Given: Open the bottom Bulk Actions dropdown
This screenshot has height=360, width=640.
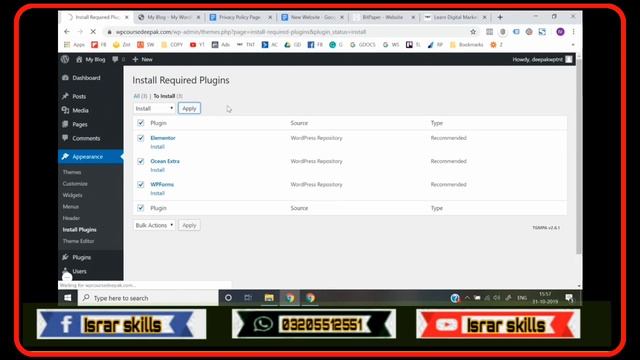Looking at the screenshot, I should coord(154,225).
